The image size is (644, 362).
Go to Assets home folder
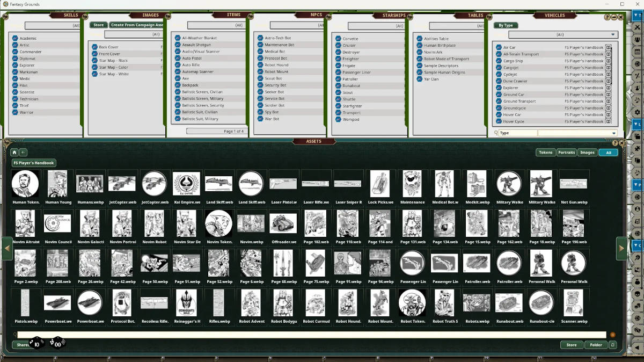tap(14, 153)
